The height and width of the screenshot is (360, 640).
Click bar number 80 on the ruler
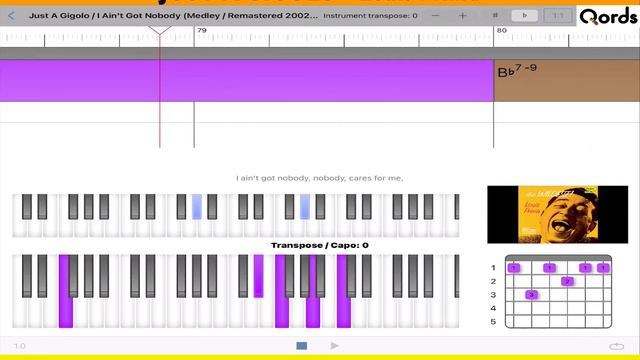[502, 30]
